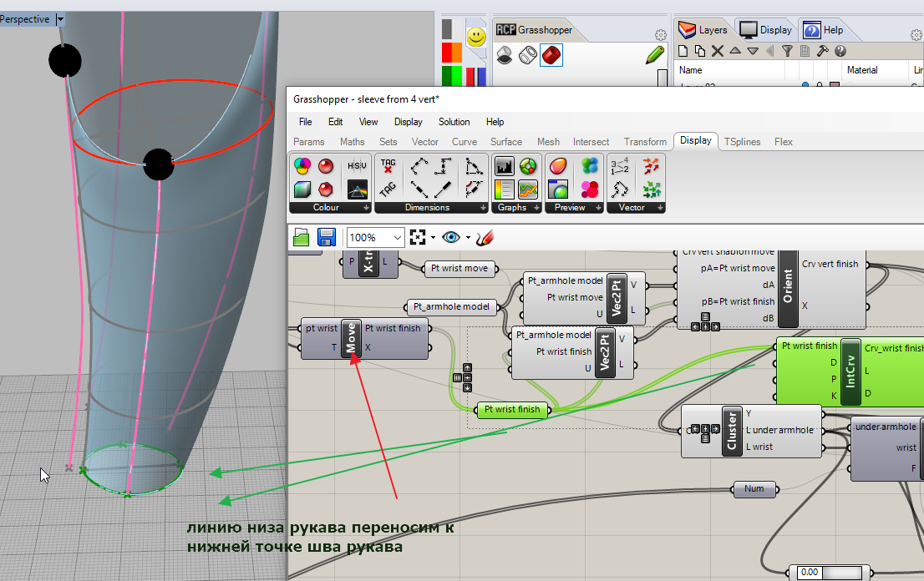Click the sketch red pen icon
The image size is (924, 581).
pos(485,238)
